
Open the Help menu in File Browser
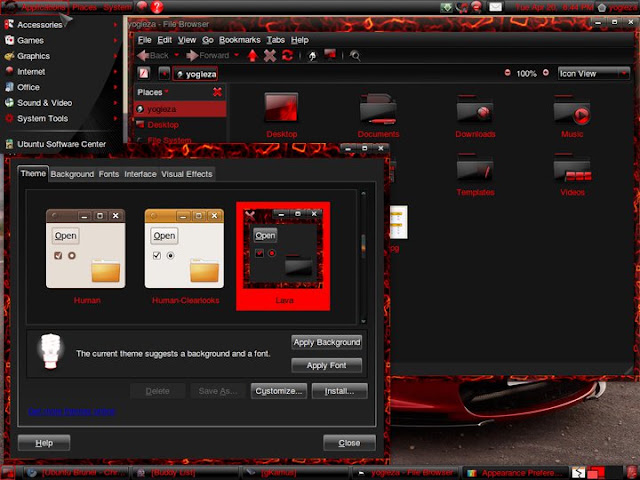click(300, 40)
